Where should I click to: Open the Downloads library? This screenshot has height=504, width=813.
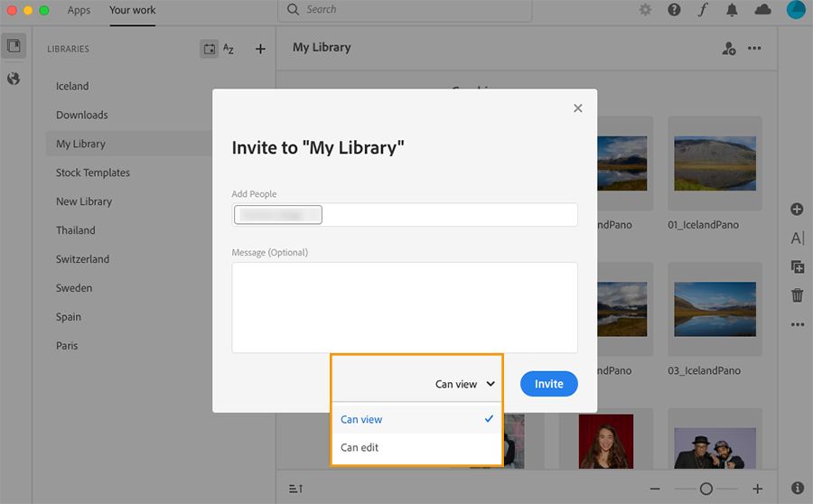82,115
